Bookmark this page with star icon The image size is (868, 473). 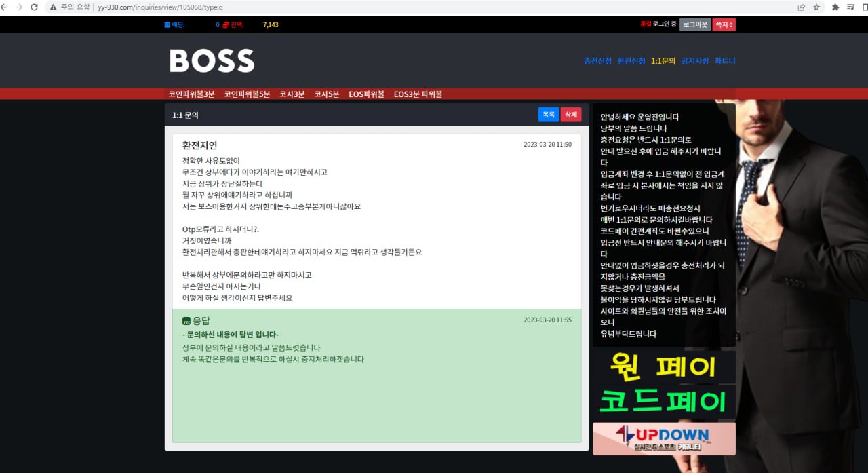[x=816, y=7]
